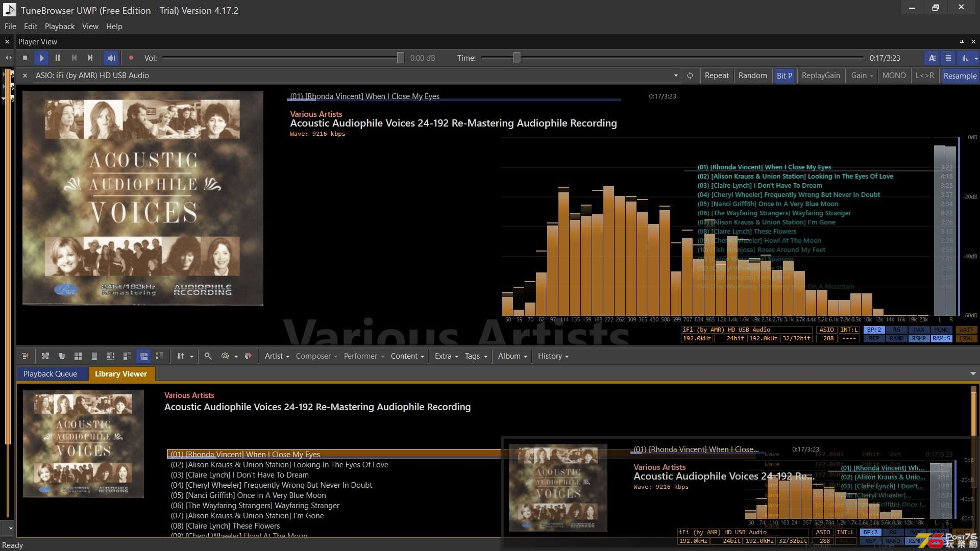
Task: Select track (02) Looking In The Eyes Of Love
Action: click(279, 465)
